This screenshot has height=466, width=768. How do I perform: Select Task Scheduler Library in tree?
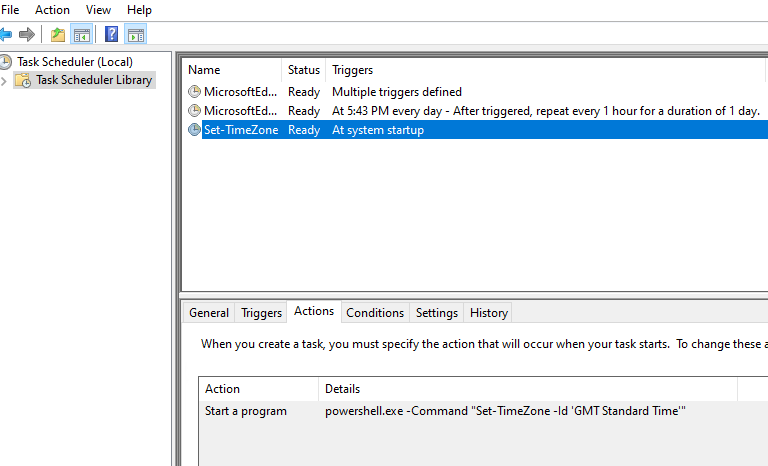pyautogui.click(x=94, y=80)
